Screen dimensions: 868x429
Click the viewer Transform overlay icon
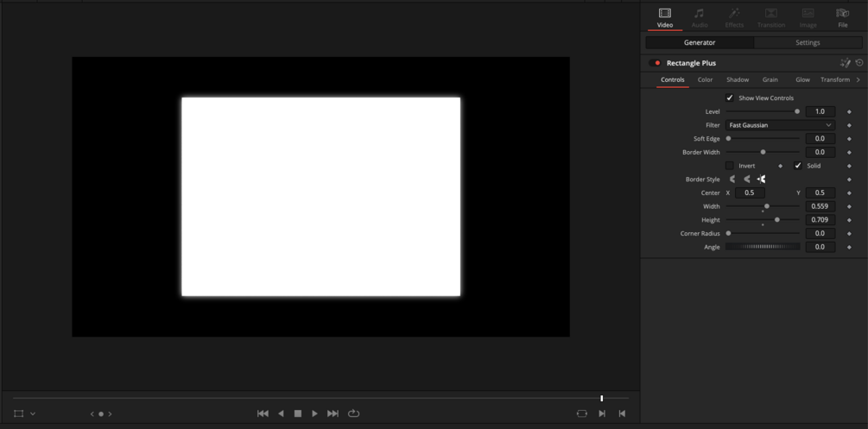click(19, 413)
